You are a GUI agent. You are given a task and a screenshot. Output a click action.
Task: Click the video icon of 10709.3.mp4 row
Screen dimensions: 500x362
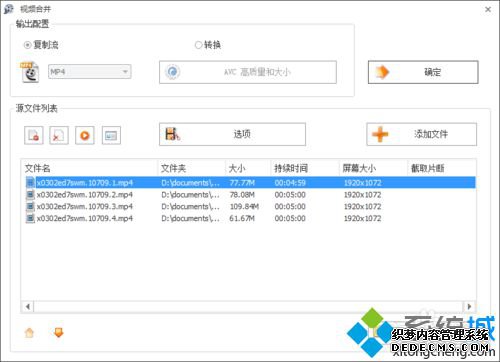tap(30, 207)
